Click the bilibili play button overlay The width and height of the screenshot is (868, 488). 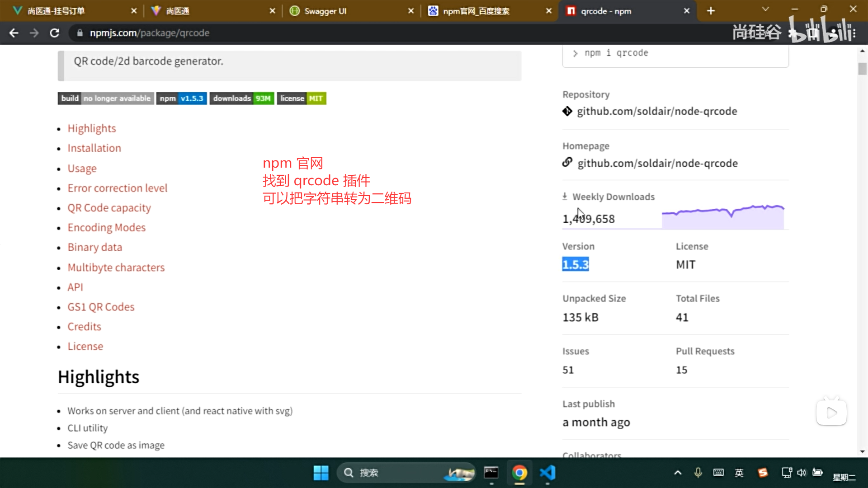831,412
